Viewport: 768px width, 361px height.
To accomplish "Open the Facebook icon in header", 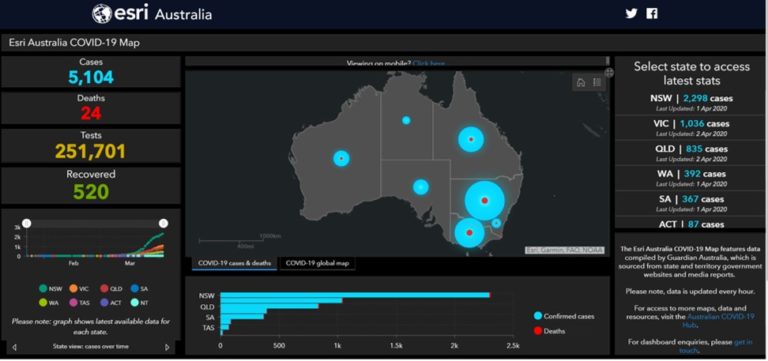I will (x=652, y=14).
